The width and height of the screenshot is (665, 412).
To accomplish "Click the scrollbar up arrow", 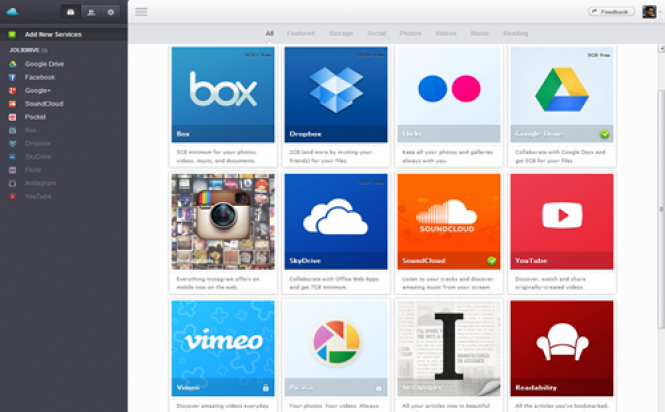I will (661, 49).
